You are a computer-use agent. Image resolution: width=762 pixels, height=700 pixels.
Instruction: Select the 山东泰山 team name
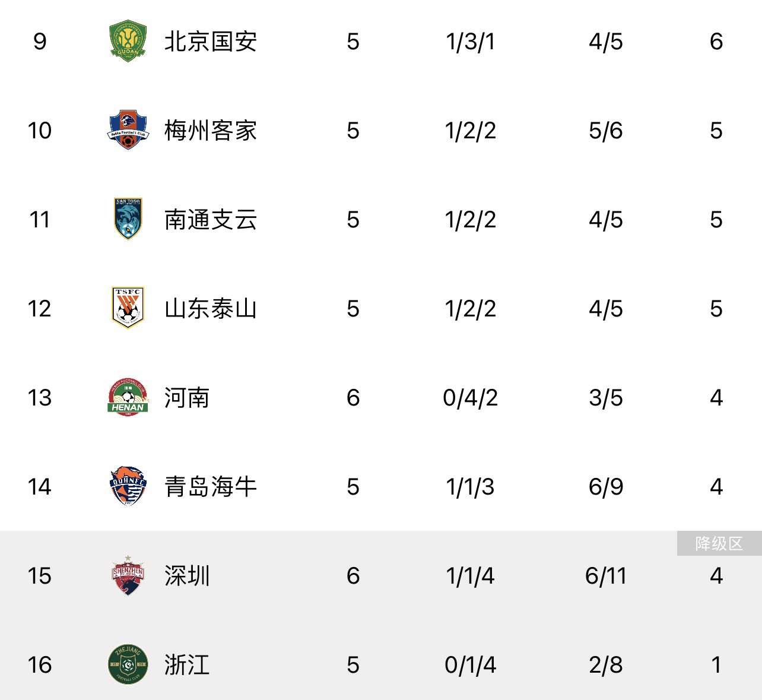tap(211, 309)
